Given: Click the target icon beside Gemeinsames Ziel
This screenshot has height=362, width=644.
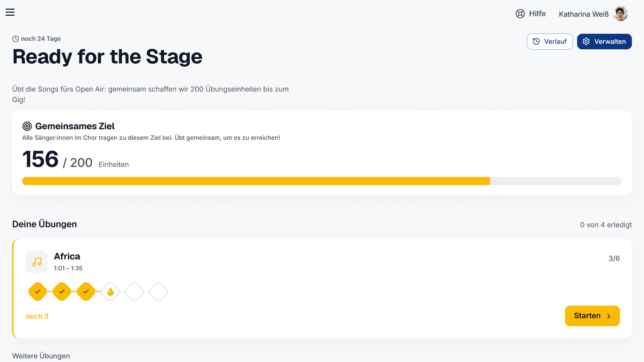Looking at the screenshot, I should click(27, 126).
